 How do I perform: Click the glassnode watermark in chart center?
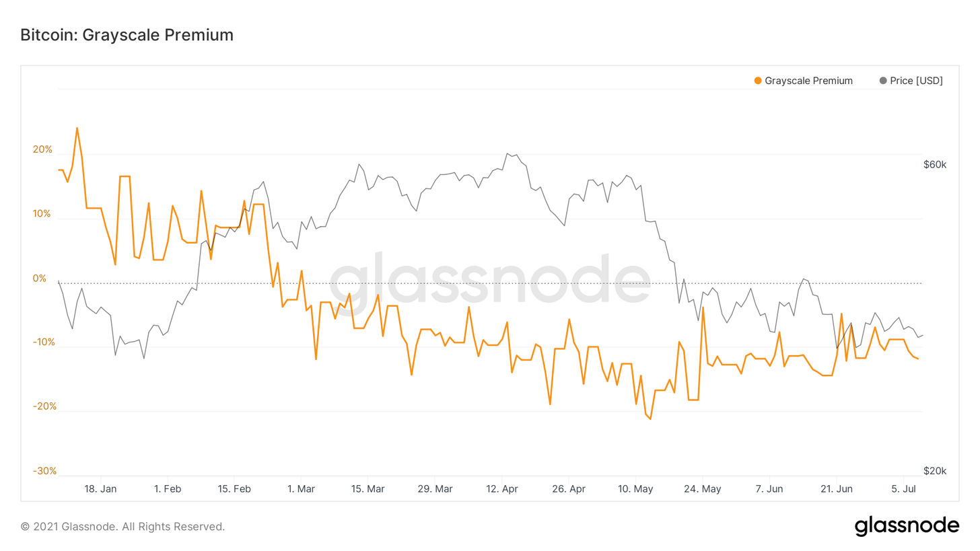(x=490, y=278)
